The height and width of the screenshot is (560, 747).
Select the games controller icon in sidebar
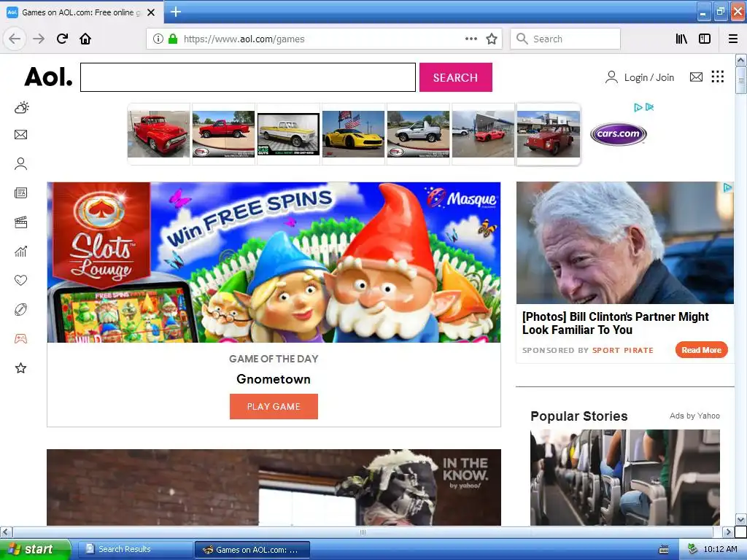click(x=21, y=338)
